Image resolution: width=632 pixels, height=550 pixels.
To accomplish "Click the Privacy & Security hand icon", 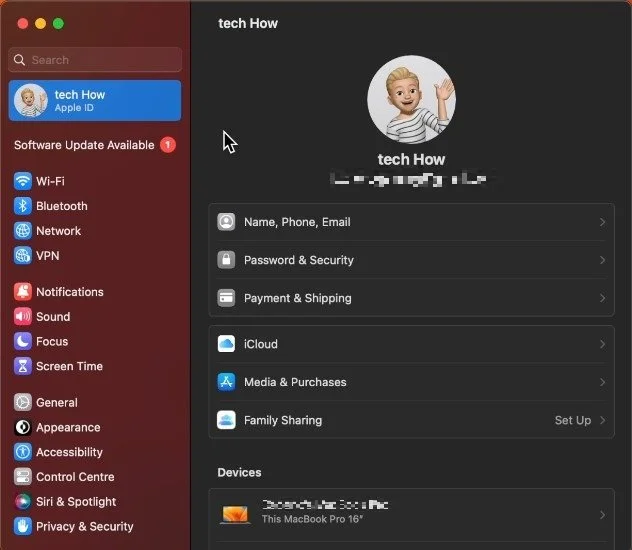I will tap(23, 526).
